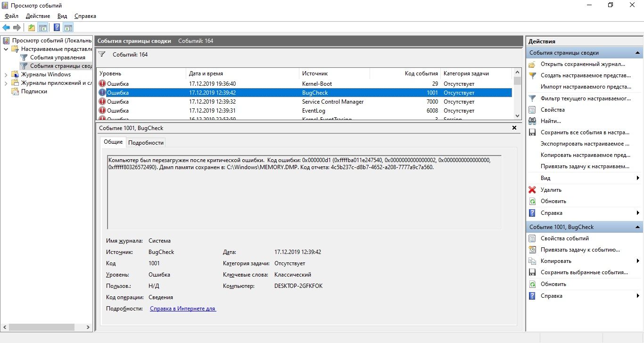Sort events by Уровень column header
The width and height of the screenshot is (644, 343).
[141, 73]
